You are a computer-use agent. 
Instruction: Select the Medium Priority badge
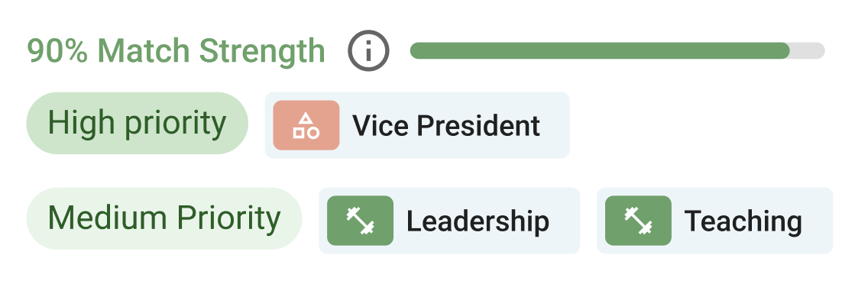[164, 218]
